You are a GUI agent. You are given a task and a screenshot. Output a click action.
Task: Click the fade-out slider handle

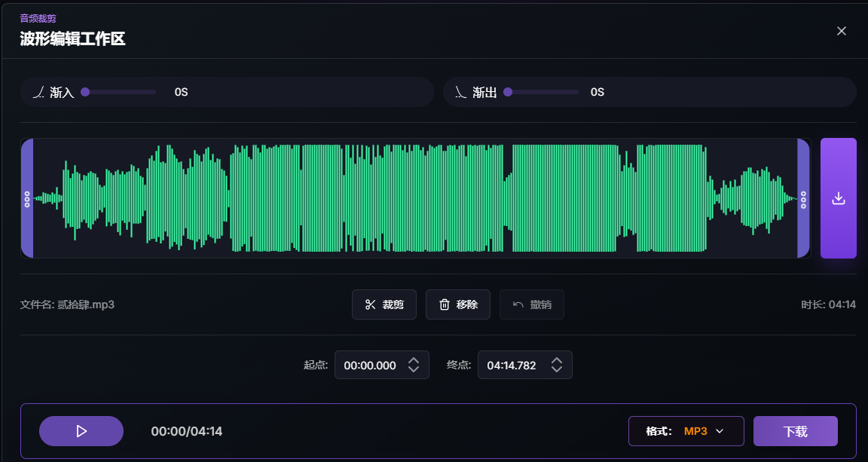[508, 92]
